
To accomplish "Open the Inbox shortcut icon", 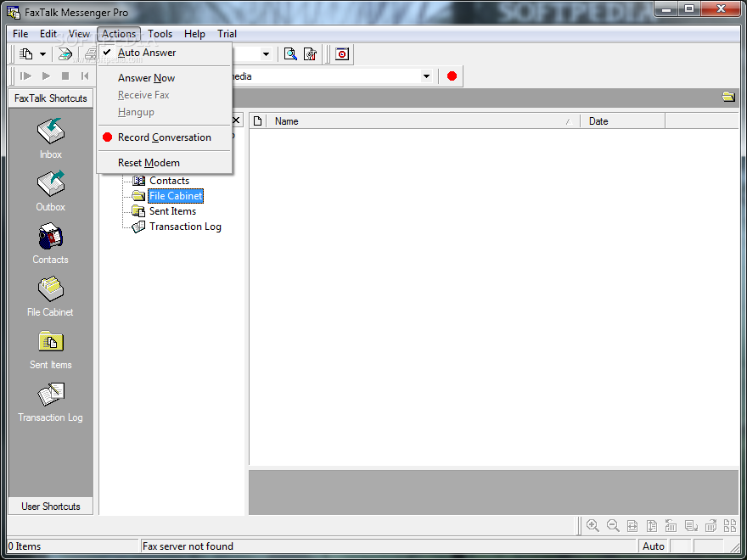I will tap(50, 131).
